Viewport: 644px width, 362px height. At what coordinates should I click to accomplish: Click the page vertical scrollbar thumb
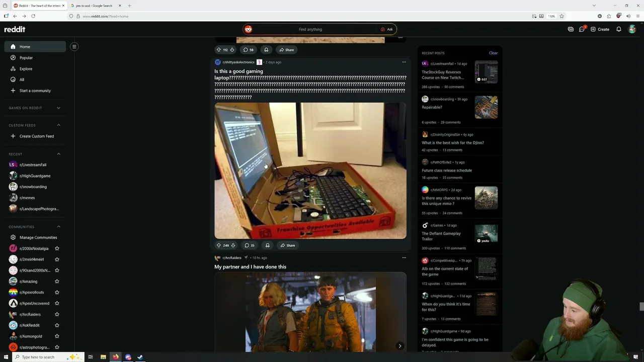pos(641,307)
